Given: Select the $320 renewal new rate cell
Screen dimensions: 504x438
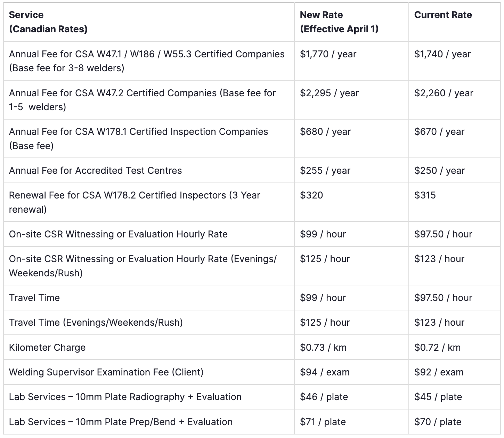Looking at the screenshot, I should click(x=311, y=195).
